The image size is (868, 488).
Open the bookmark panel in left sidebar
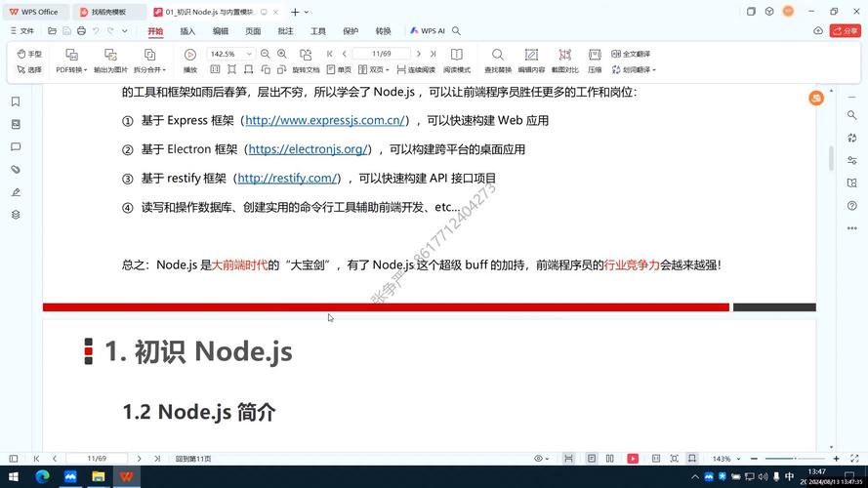[x=16, y=102]
